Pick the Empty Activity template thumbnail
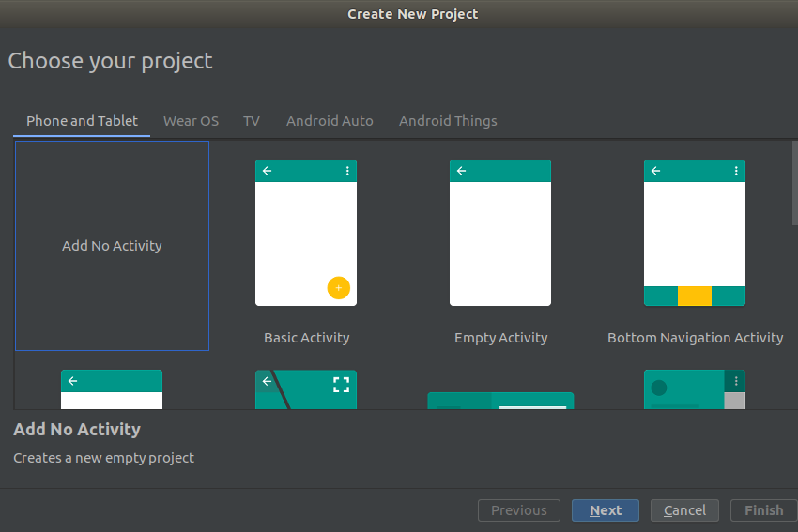The height and width of the screenshot is (532, 798). click(x=500, y=233)
